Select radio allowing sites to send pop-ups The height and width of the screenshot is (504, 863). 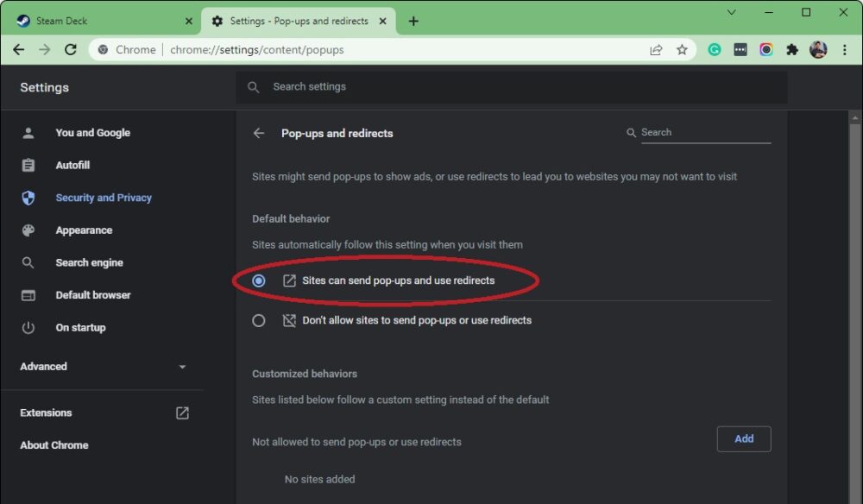pyautogui.click(x=258, y=280)
